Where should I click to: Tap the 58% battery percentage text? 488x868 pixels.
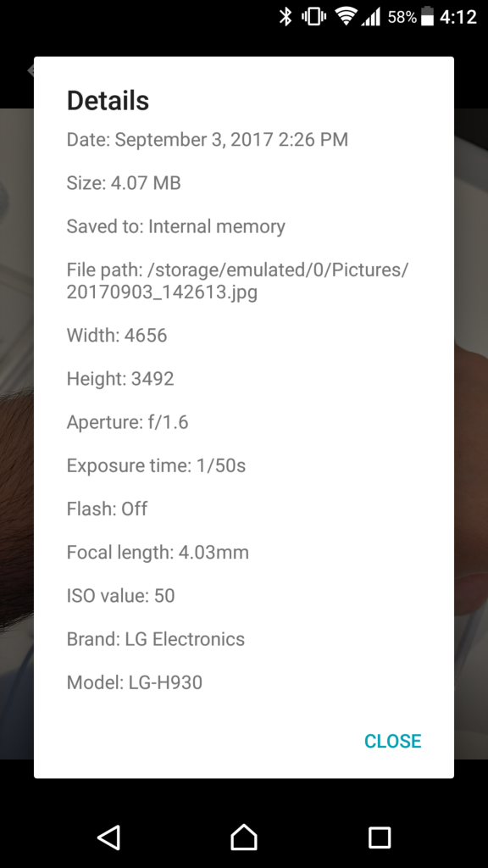click(402, 17)
